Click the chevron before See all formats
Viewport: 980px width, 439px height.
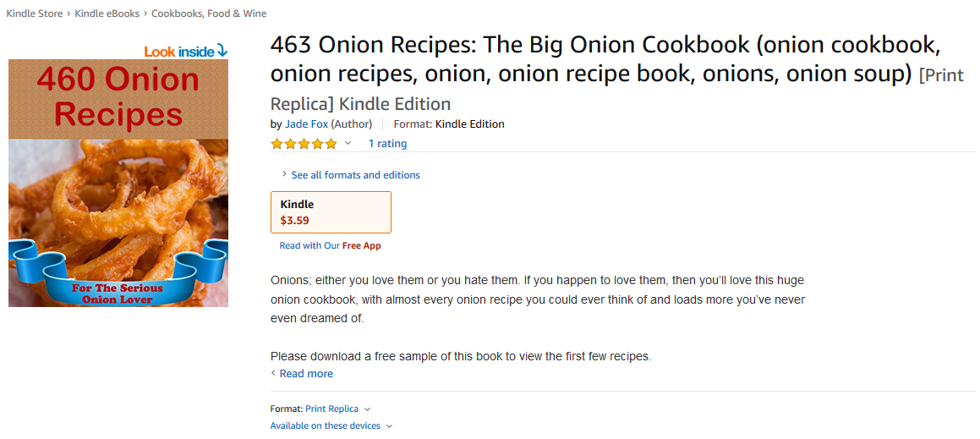click(284, 174)
